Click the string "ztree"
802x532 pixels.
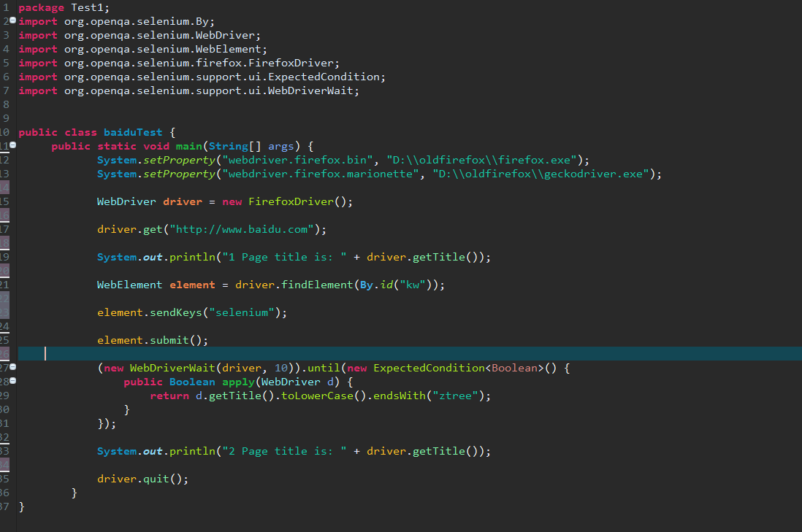[x=456, y=396]
